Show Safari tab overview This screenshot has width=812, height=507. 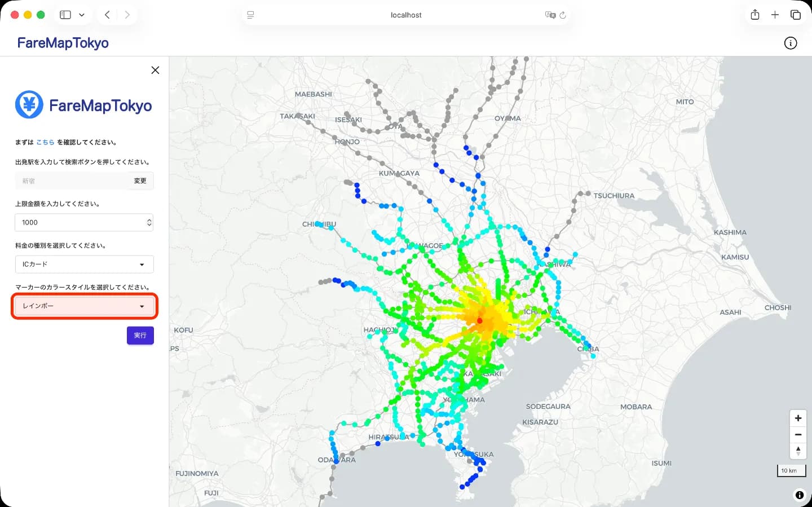coord(795,15)
